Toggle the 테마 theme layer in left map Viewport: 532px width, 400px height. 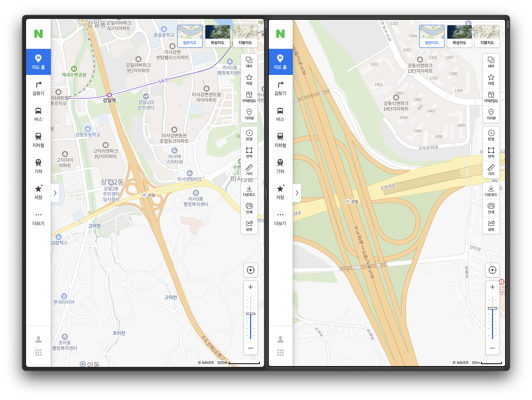(249, 62)
